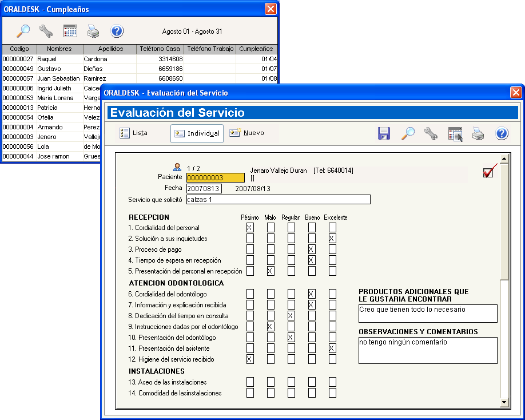Check Pésimo for Cordialidad del personal

pyautogui.click(x=250, y=228)
